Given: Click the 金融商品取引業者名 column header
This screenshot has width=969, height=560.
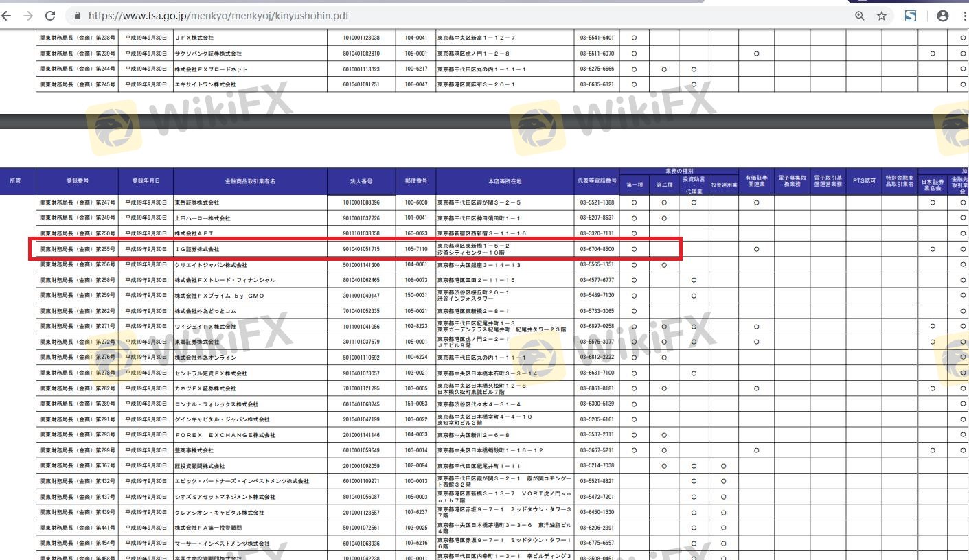Looking at the screenshot, I should click(x=250, y=181).
